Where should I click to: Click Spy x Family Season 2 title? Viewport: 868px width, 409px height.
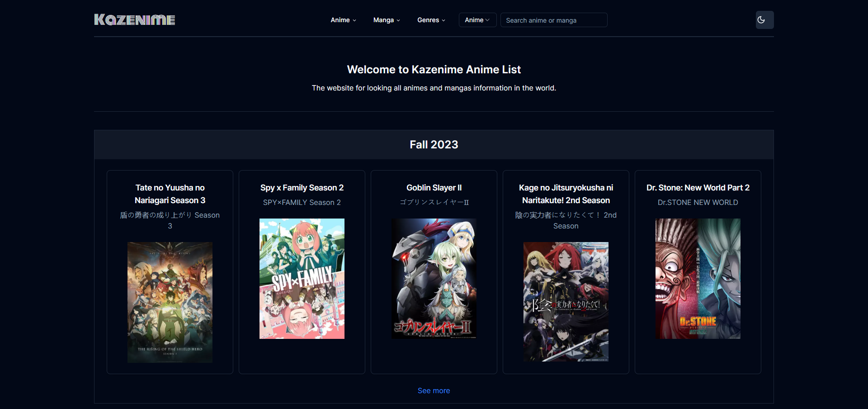pos(302,188)
